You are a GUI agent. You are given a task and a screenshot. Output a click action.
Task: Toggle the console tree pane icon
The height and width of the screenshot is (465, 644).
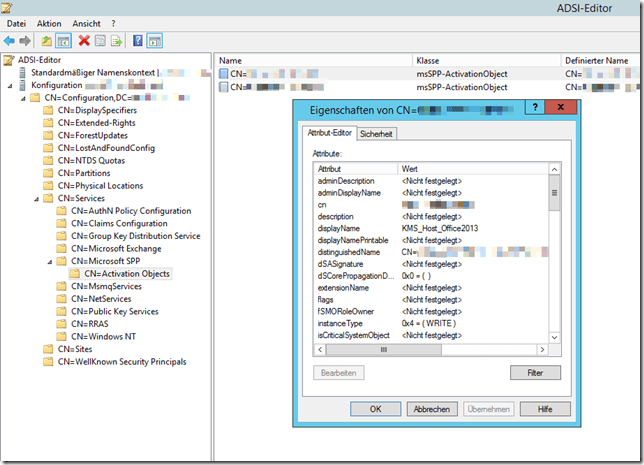pos(62,41)
